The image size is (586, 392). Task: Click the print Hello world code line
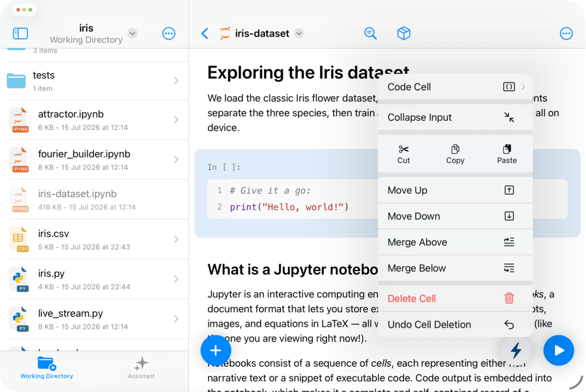click(x=289, y=207)
